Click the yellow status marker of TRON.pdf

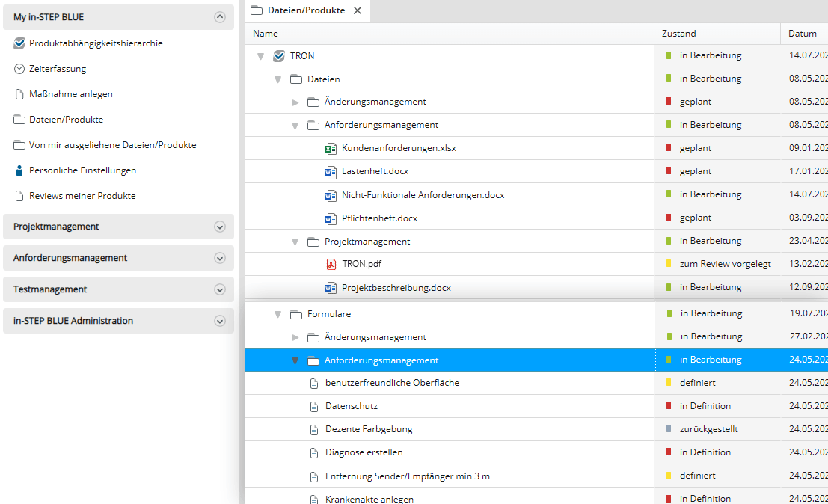[669, 264]
